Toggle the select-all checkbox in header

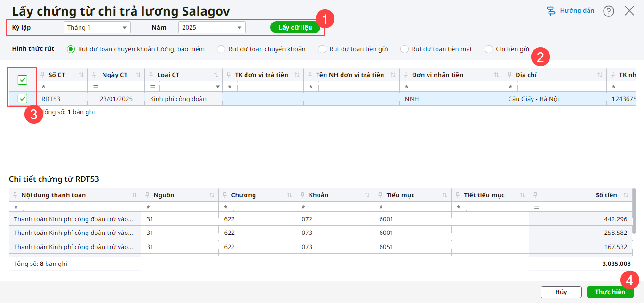(22, 80)
